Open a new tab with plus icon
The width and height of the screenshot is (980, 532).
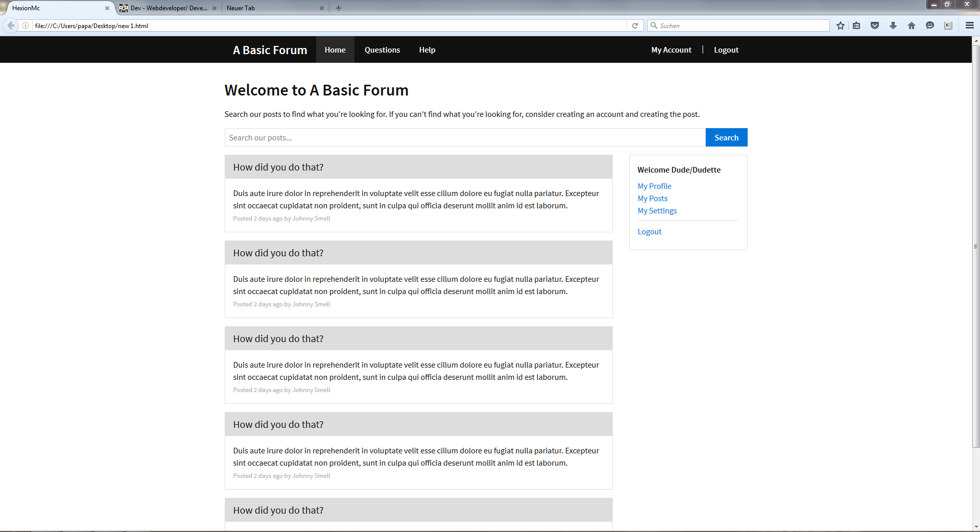click(x=339, y=8)
